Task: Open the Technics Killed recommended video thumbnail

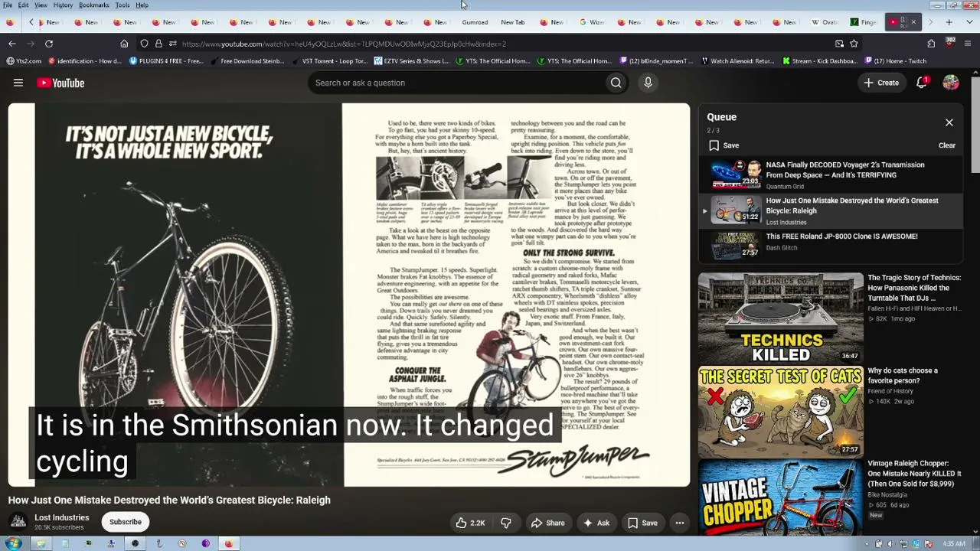Action: (x=780, y=318)
